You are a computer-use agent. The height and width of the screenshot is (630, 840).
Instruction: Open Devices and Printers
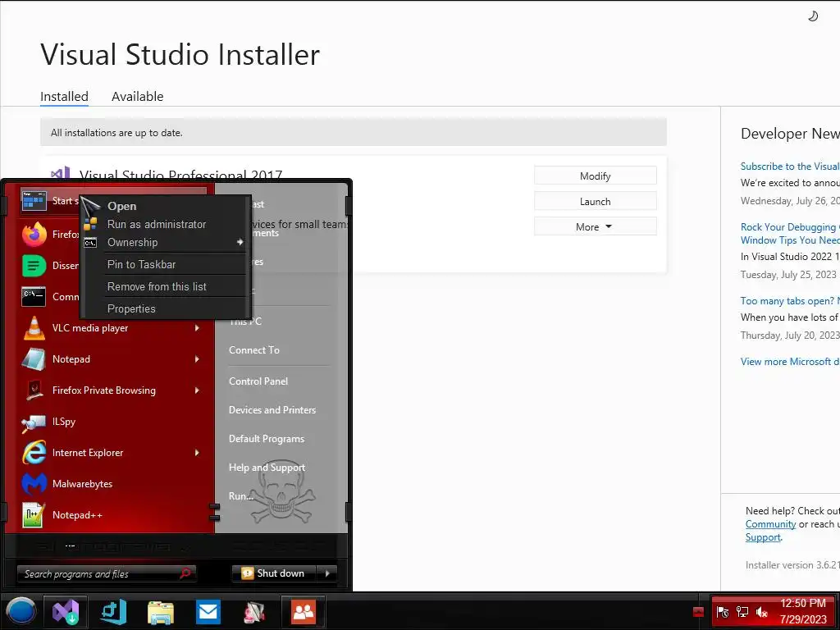272,410
